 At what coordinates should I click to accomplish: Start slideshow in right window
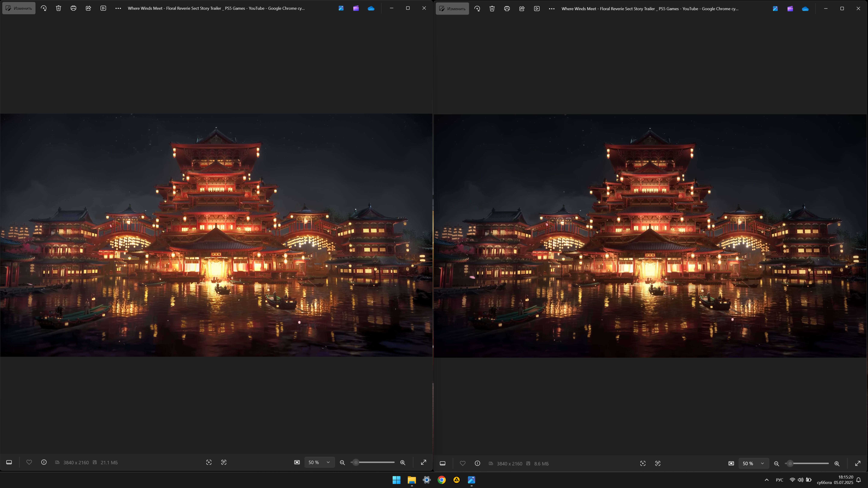pyautogui.click(x=537, y=9)
